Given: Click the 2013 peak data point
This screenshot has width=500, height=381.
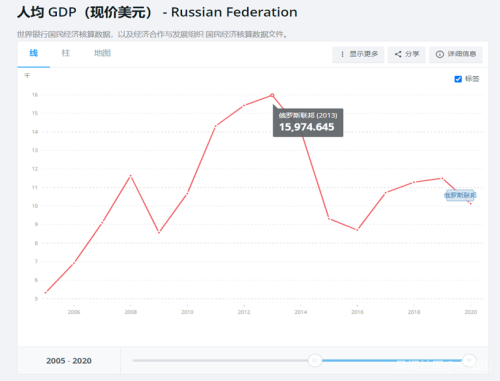Looking at the screenshot, I should pos(272,95).
